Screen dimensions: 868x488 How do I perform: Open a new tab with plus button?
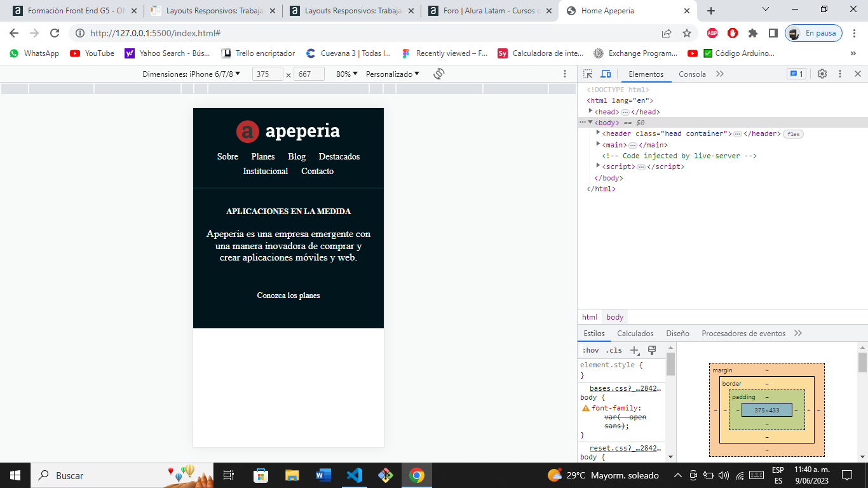tap(711, 11)
